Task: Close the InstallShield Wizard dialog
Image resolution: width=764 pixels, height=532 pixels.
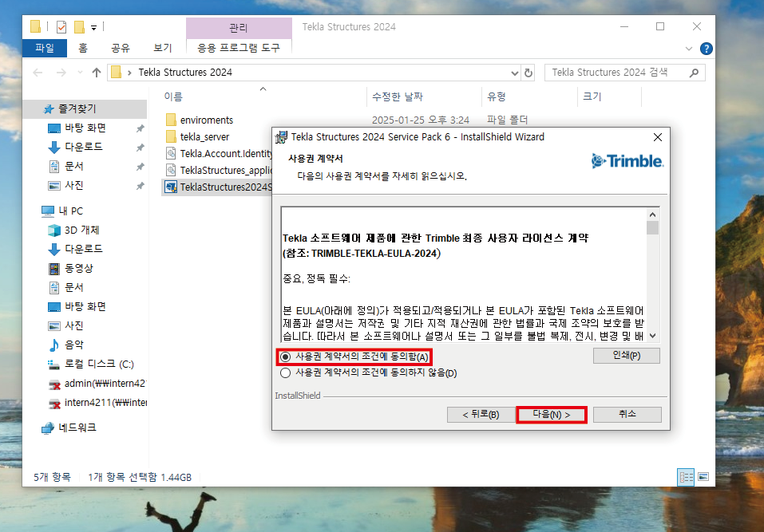Action: [658, 137]
